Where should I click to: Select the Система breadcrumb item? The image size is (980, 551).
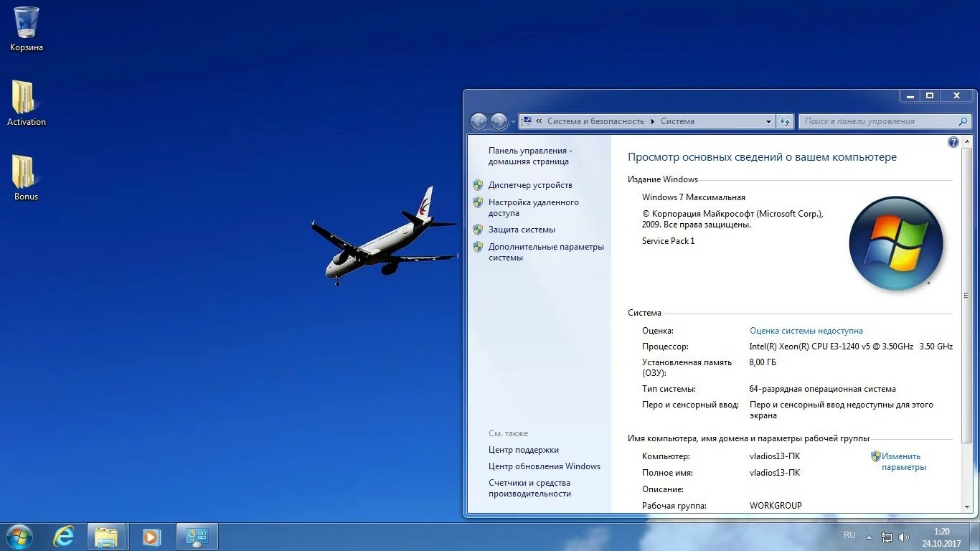coord(677,121)
